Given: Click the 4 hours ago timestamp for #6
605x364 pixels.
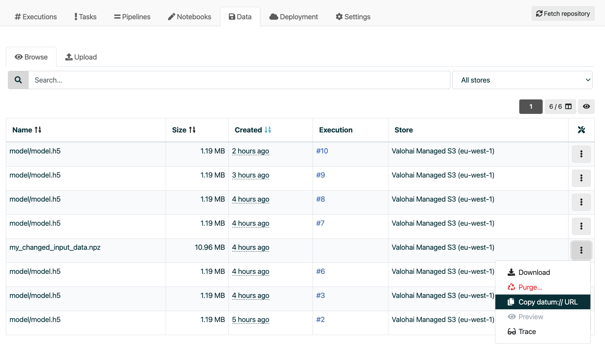Looking at the screenshot, I should click(250, 271).
